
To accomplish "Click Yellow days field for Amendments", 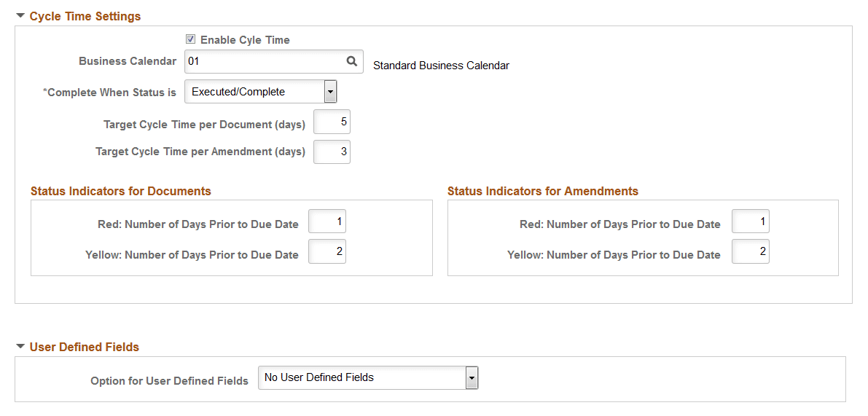I will [751, 252].
